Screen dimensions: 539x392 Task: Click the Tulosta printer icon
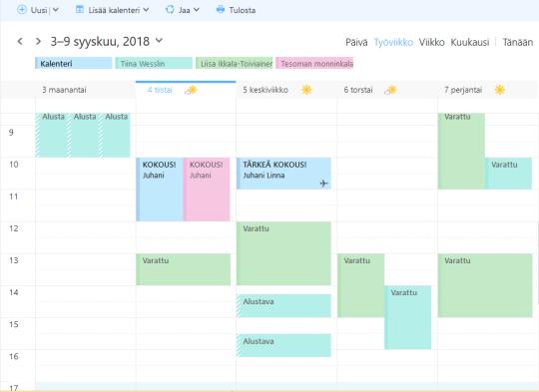pos(221,10)
